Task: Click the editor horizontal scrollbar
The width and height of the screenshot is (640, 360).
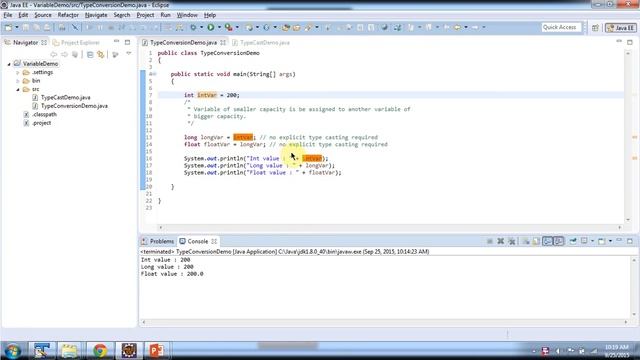Action: 390,227
